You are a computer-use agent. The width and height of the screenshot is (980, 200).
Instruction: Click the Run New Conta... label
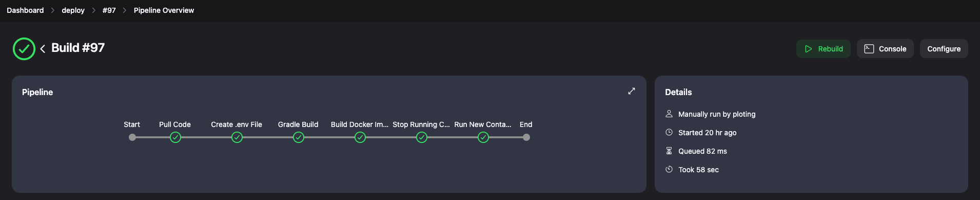pyautogui.click(x=483, y=124)
